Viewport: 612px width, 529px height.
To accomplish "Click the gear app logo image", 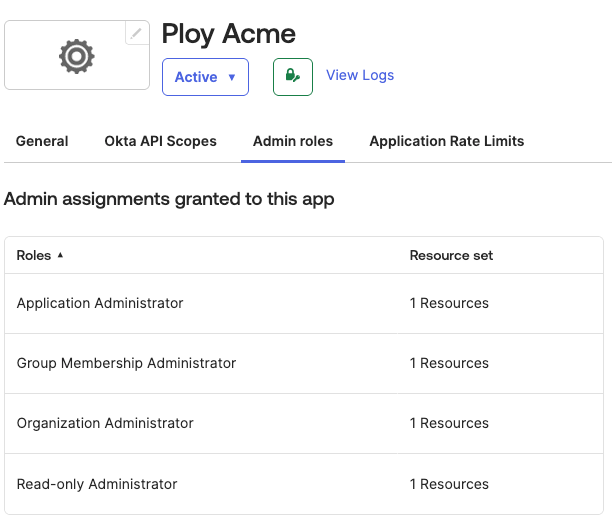I will click(x=77, y=56).
